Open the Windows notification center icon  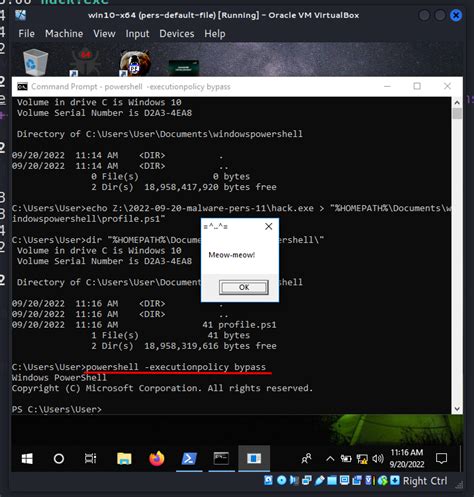(x=441, y=459)
